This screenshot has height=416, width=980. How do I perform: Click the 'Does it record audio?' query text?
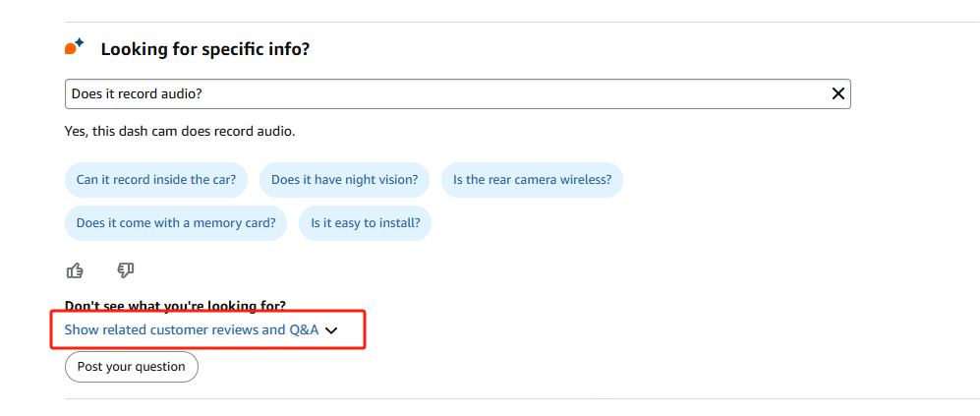137,93
